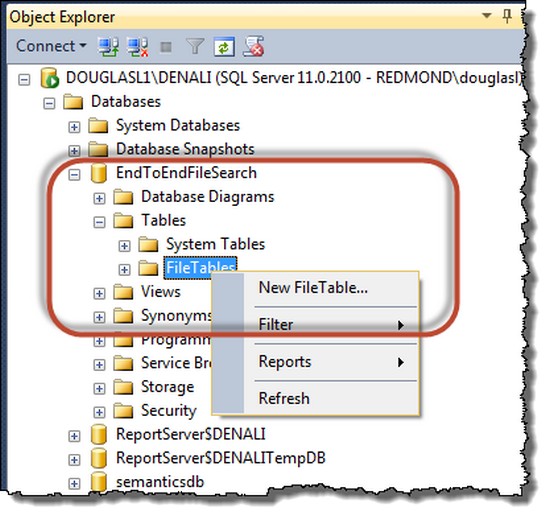Select the Storage tree label

pyautogui.click(x=167, y=387)
